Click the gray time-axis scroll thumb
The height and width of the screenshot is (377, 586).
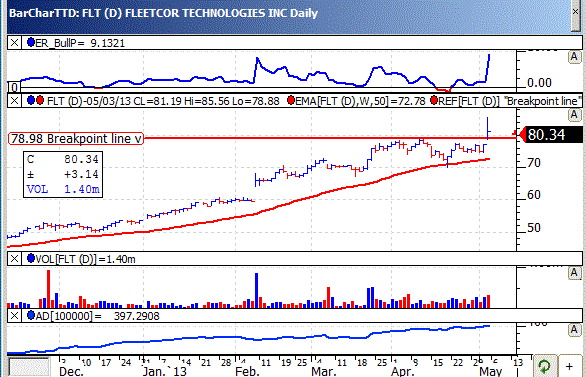coord(29,367)
